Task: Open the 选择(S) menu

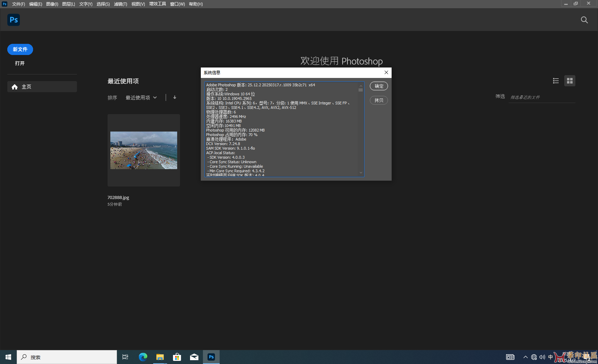Action: click(103, 4)
